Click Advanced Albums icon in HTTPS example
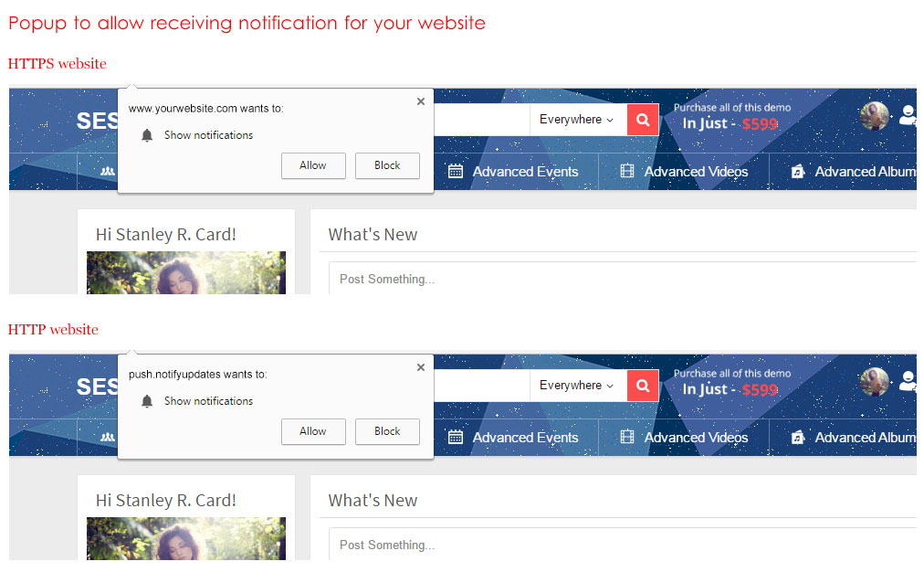This screenshot has width=924, height=572. click(797, 172)
